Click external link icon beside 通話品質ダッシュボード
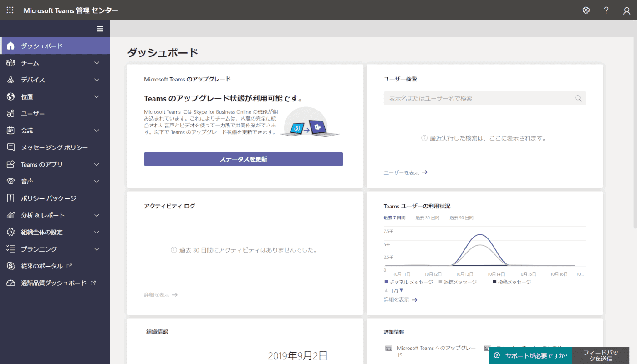The height and width of the screenshot is (364, 637). coord(93,283)
